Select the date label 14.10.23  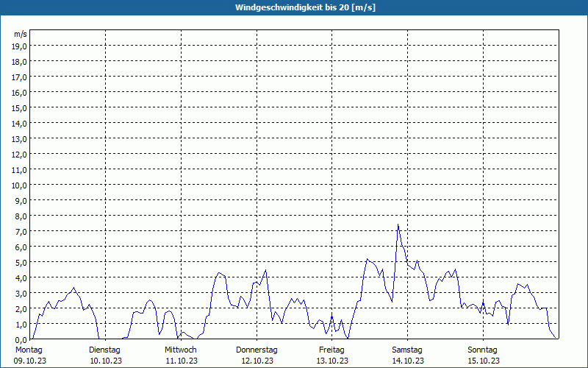[x=407, y=361]
